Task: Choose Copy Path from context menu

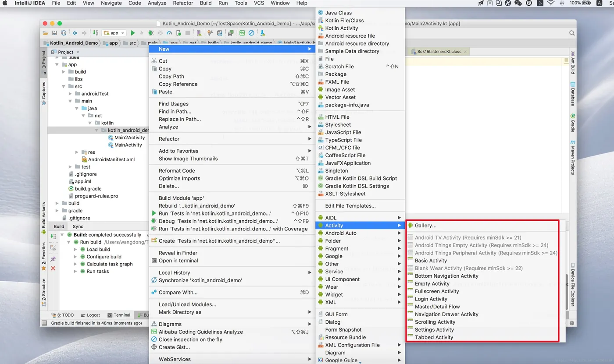Action: pos(231,76)
